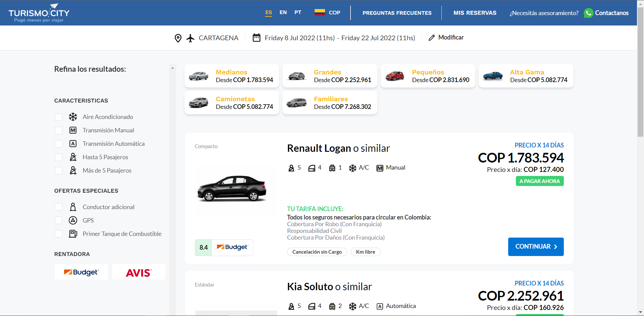Viewport: 644px width, 316px height.
Task: Click Renault Logan A/C snowflake icon
Action: point(353,168)
